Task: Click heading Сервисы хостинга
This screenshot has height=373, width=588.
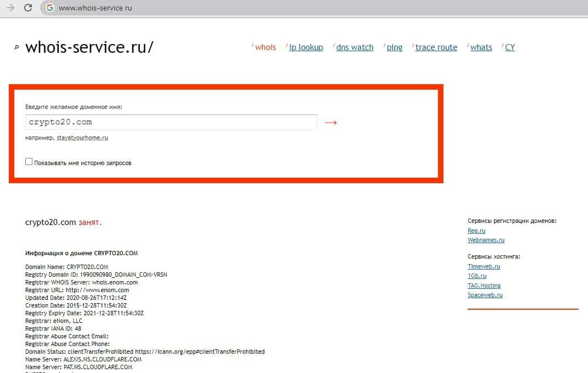Action: pyautogui.click(x=494, y=256)
